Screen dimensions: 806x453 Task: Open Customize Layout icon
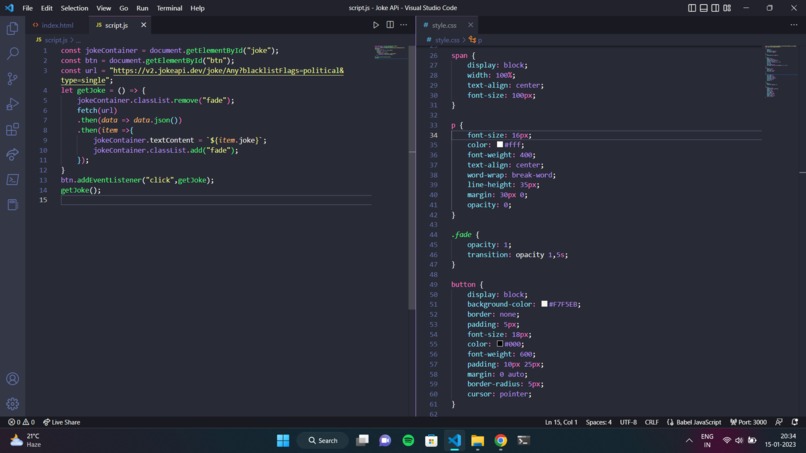[727, 8]
